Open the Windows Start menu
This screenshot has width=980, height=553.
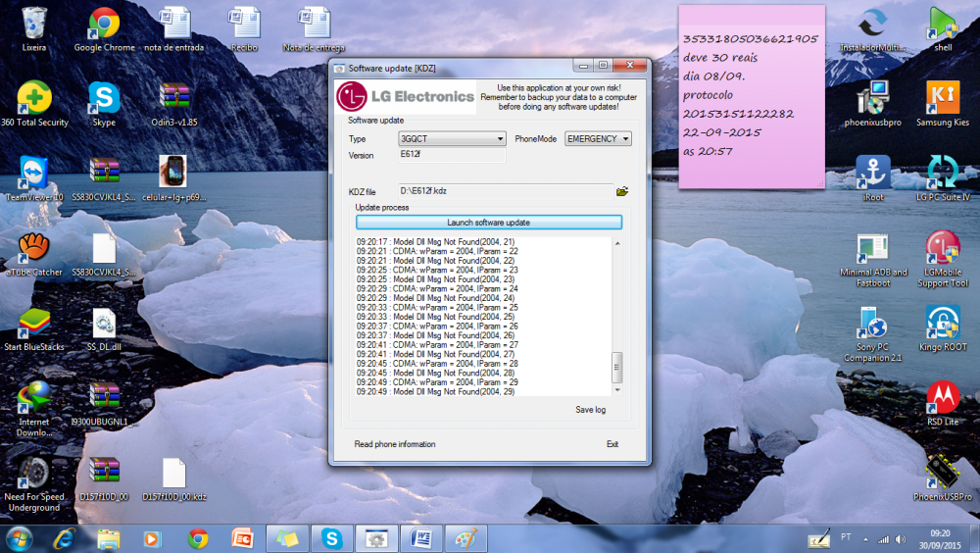18,538
